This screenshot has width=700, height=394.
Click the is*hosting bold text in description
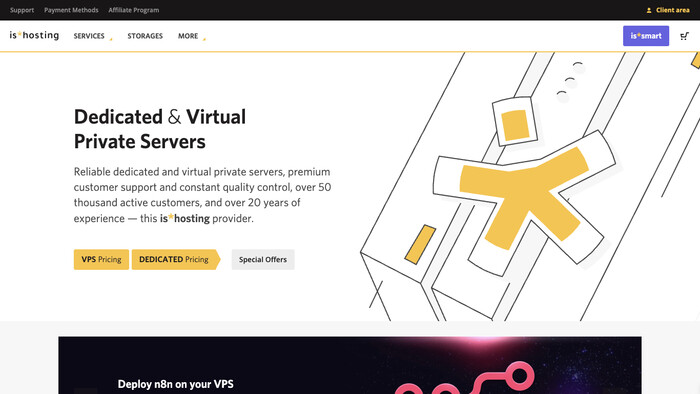point(185,218)
